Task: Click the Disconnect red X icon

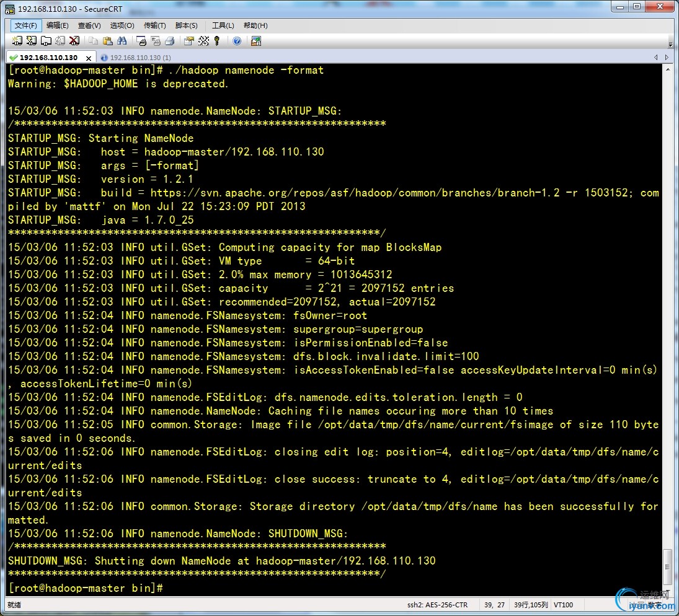Action: point(74,41)
